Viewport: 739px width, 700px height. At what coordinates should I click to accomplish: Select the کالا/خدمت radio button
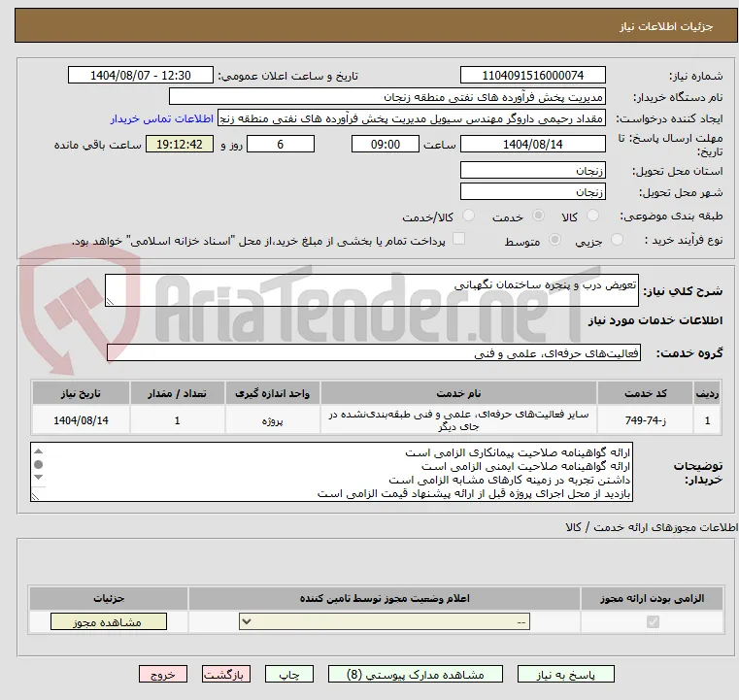coord(468,216)
